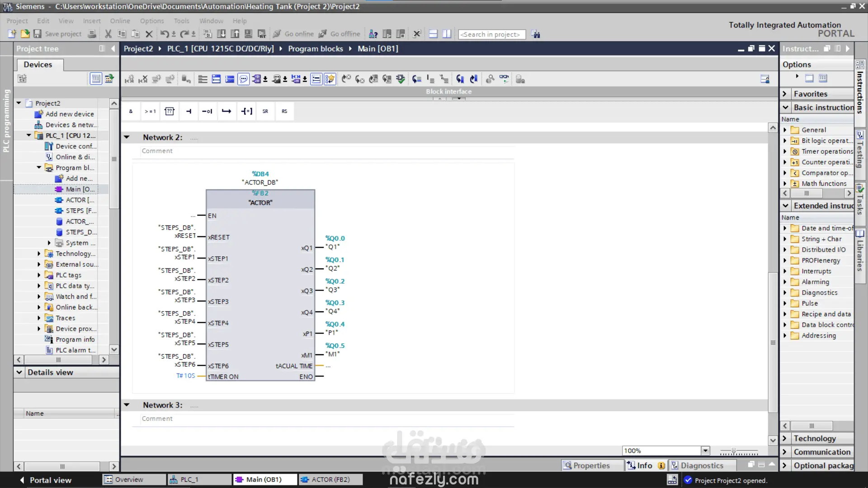868x488 pixels.
Task: Expand the Communication instructions section
Action: point(785,452)
